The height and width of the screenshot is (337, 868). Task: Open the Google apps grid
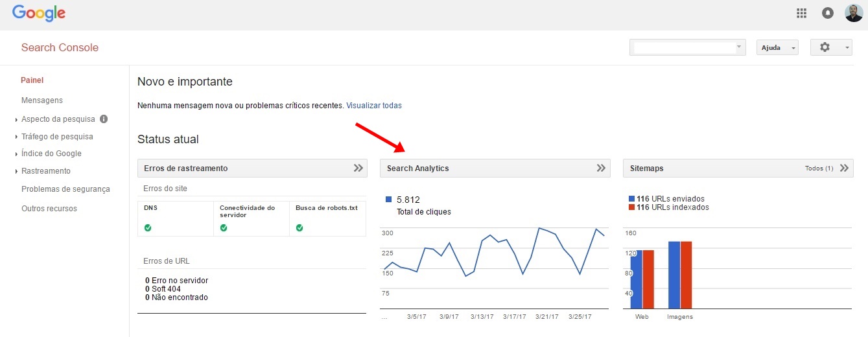coord(801,13)
